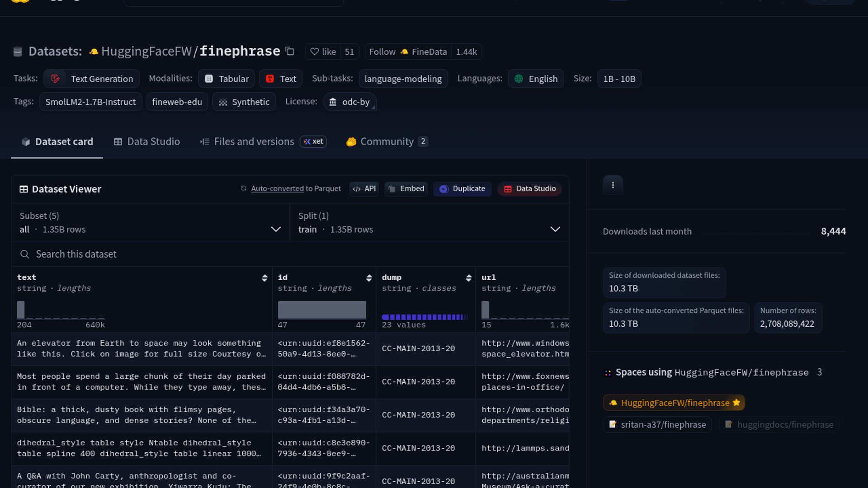The width and height of the screenshot is (868, 488).
Task: Click the Embed button
Action: pos(406,189)
